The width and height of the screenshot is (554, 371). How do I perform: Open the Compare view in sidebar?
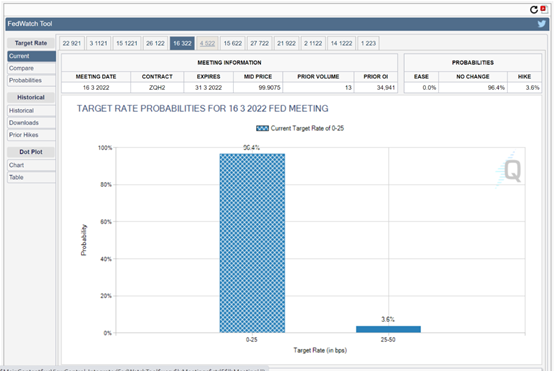coord(31,68)
